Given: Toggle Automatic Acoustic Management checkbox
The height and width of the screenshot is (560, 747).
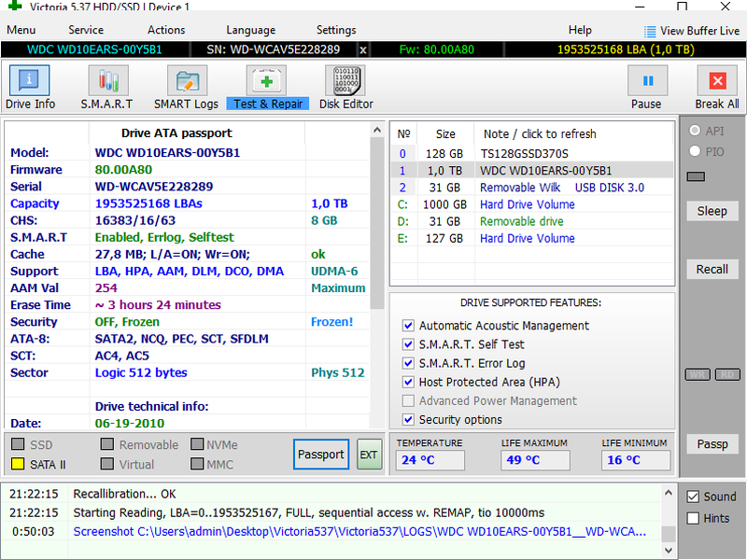Looking at the screenshot, I should [408, 325].
